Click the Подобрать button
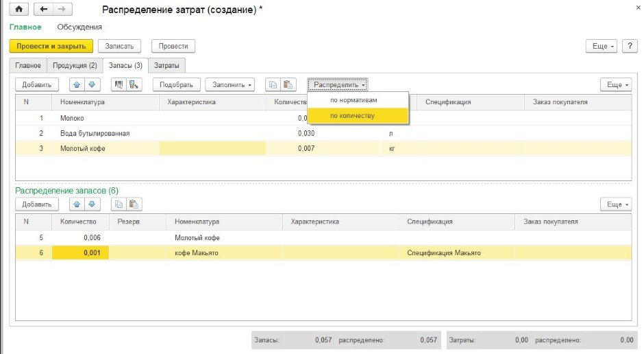Viewport: 644px width, 354px height. (x=176, y=84)
